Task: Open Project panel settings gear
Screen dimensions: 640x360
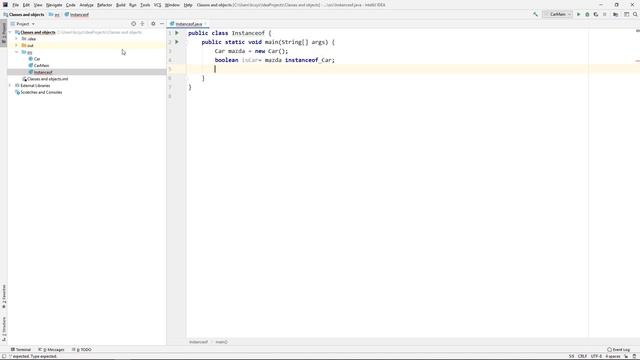Action: point(153,24)
